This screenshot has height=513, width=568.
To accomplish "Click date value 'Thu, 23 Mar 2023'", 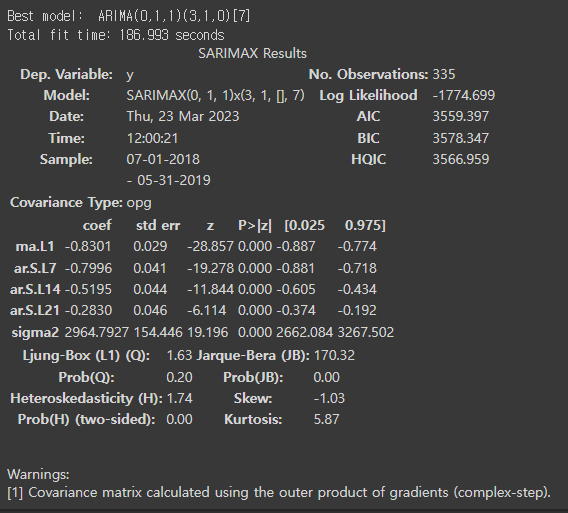I will (183, 117).
